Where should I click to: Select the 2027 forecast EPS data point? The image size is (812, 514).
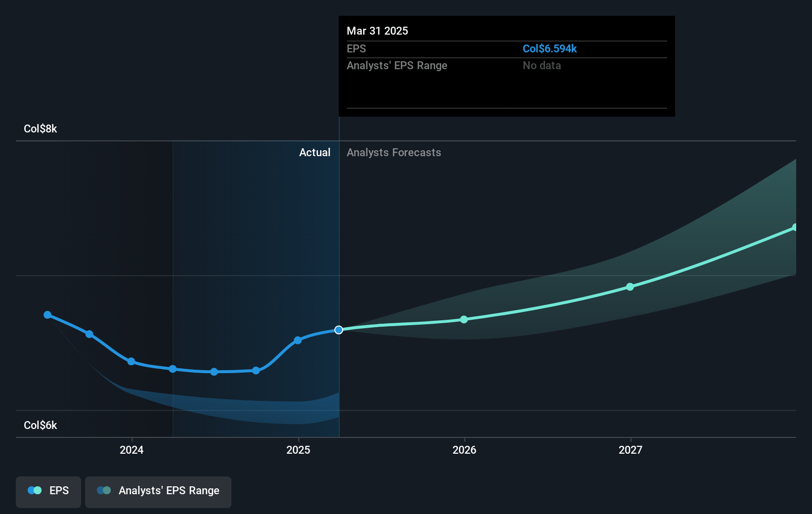pos(630,287)
